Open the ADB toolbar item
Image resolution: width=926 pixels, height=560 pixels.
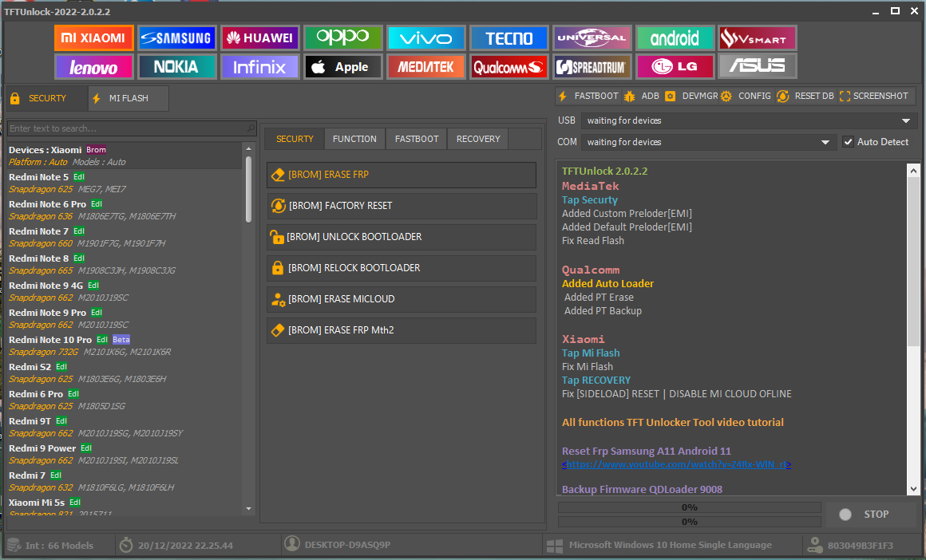(642, 96)
